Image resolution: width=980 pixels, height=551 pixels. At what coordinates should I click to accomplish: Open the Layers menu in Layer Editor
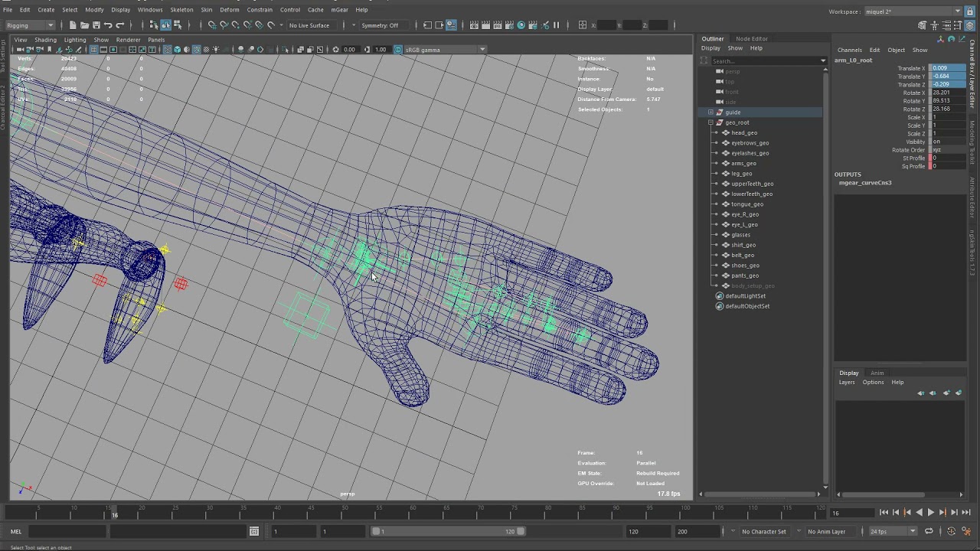tap(847, 383)
